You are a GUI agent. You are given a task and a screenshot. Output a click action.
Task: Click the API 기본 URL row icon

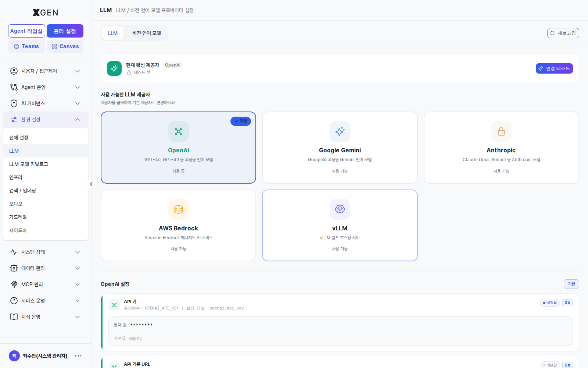point(114,365)
